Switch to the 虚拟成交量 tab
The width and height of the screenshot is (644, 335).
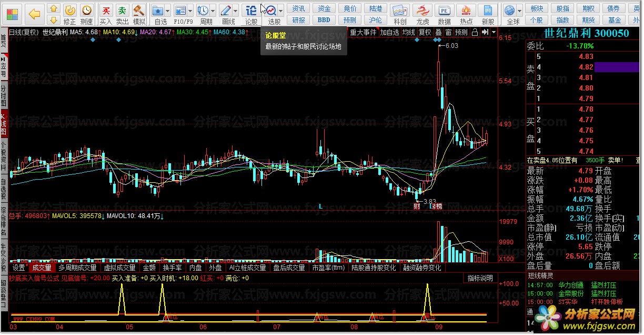tap(119, 268)
